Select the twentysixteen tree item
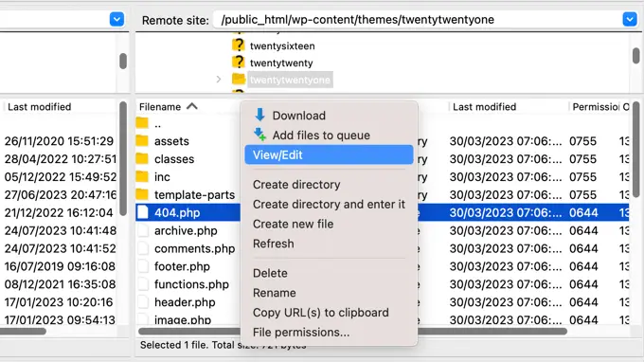Image resolution: width=644 pixels, height=362 pixels. click(282, 45)
